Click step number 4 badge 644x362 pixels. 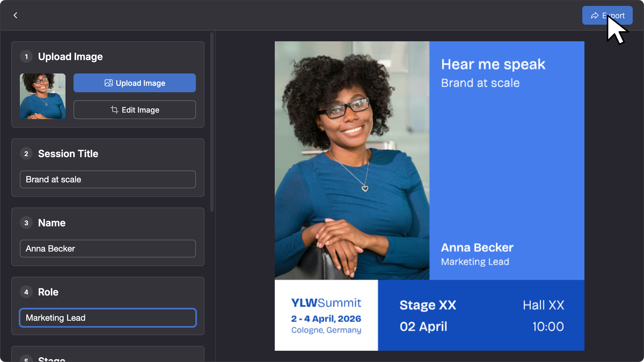coord(26,292)
